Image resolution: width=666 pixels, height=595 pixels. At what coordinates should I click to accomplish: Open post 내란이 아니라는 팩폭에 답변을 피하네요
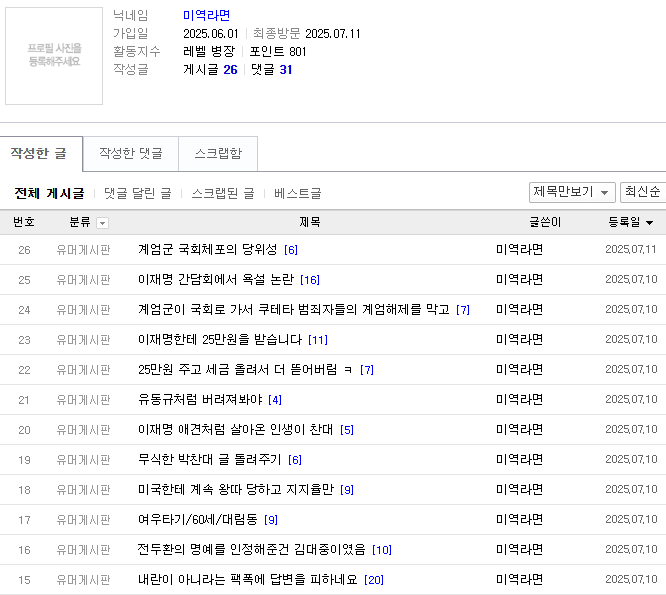tap(248, 580)
